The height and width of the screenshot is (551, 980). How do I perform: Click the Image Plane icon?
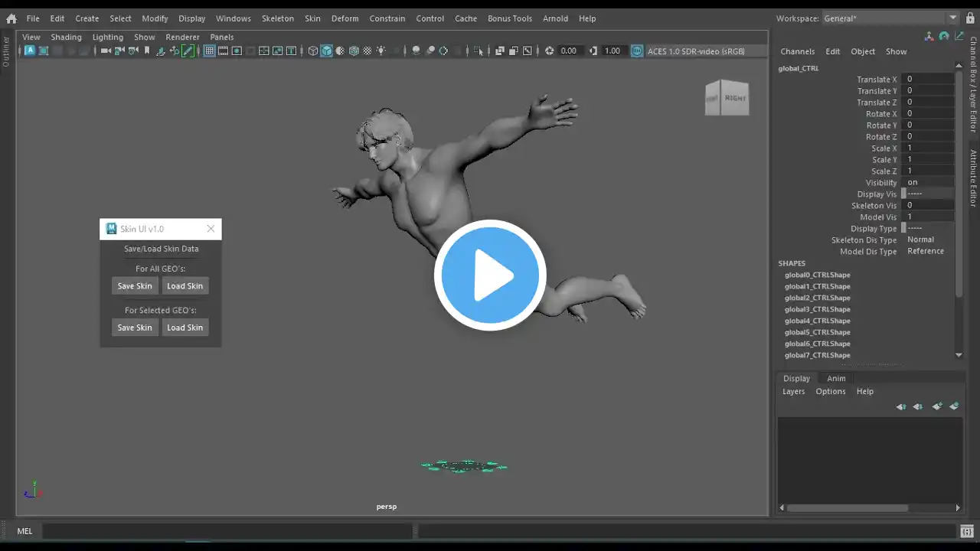(x=160, y=51)
